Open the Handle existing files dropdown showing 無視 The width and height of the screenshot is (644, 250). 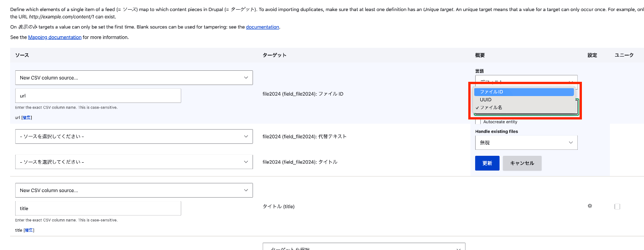coord(526,142)
